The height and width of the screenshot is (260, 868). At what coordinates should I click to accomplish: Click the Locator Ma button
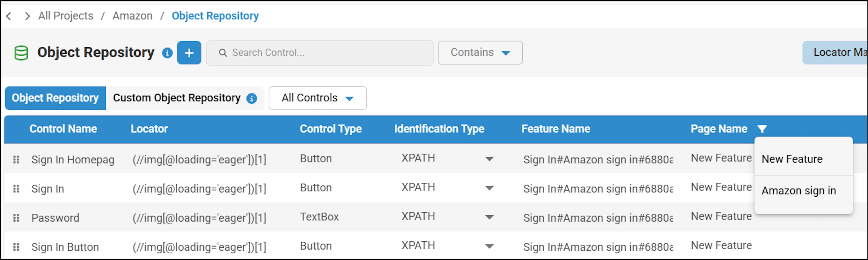[835, 52]
